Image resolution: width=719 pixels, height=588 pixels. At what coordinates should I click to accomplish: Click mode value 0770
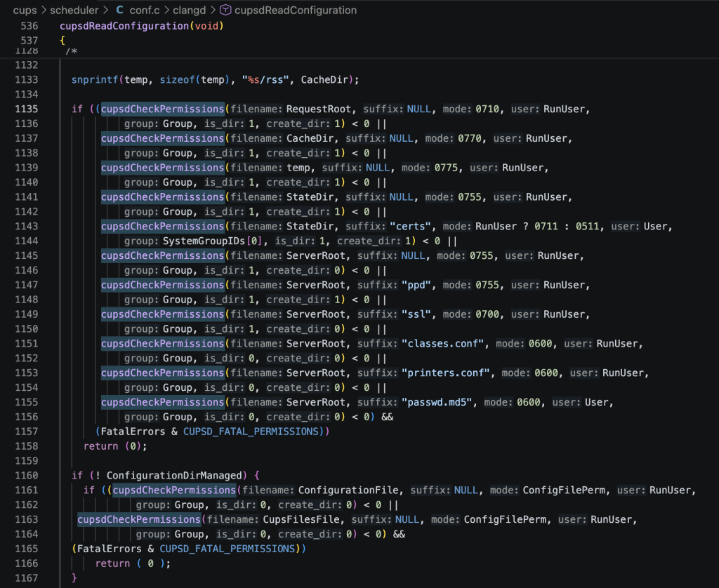(470, 138)
